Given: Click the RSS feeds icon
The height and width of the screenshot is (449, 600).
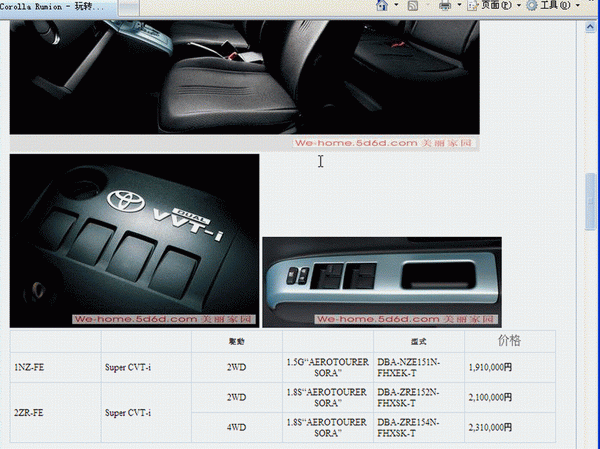Looking at the screenshot, I should pos(412,5).
